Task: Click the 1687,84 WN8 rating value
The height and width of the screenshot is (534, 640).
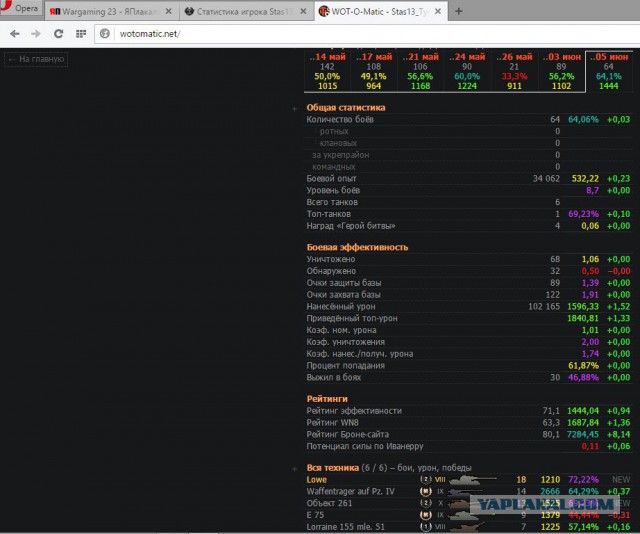Action: (x=583, y=423)
